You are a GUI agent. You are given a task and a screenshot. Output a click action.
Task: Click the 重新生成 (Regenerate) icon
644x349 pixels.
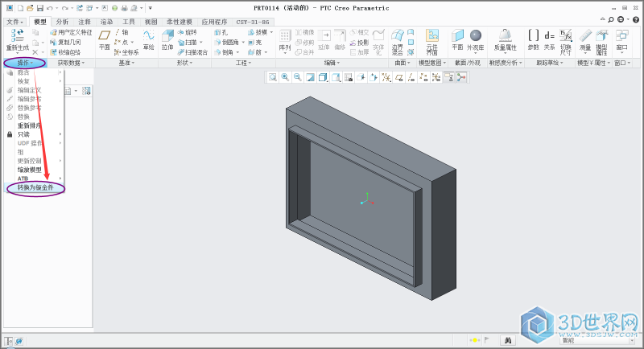tap(17, 35)
